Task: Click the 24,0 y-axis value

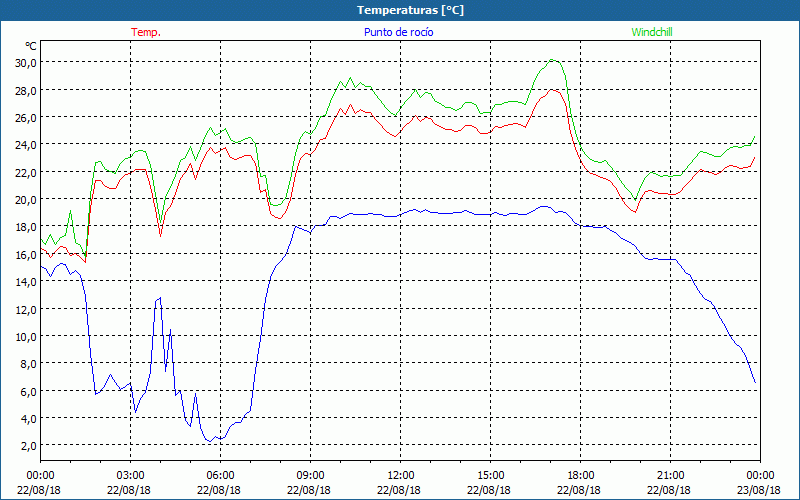Action: tap(26, 145)
